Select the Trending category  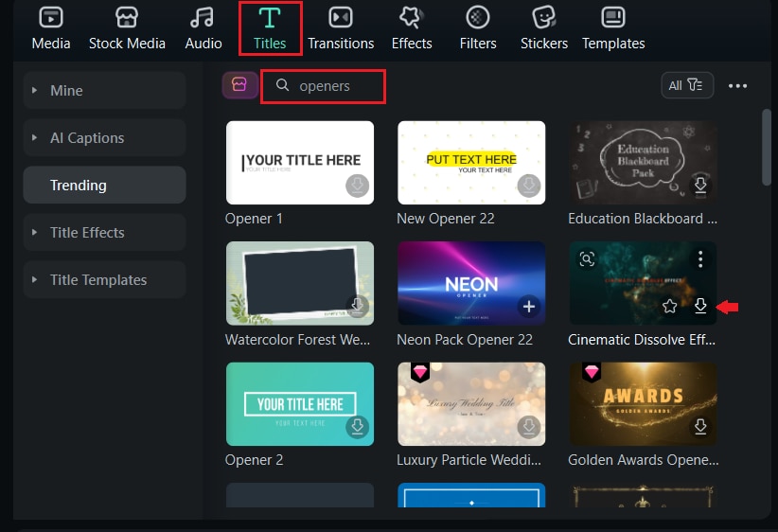point(105,186)
